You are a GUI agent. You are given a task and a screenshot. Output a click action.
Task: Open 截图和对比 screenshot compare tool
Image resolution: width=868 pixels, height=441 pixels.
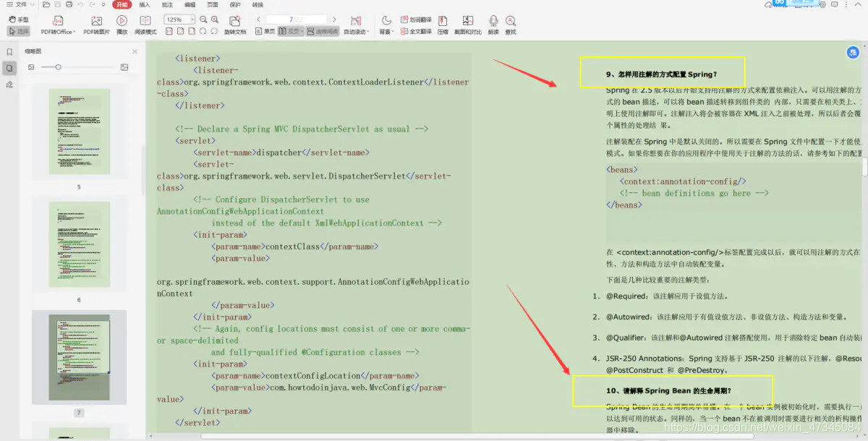pyautogui.click(x=468, y=25)
